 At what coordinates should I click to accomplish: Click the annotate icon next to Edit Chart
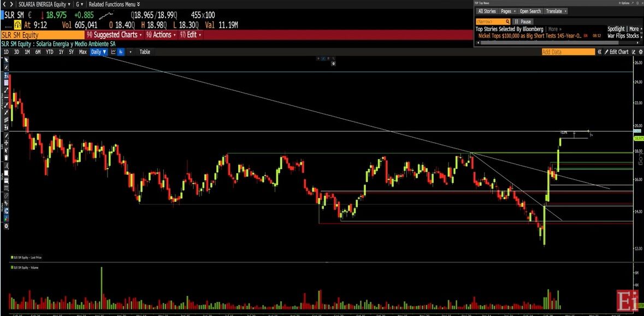click(634, 52)
